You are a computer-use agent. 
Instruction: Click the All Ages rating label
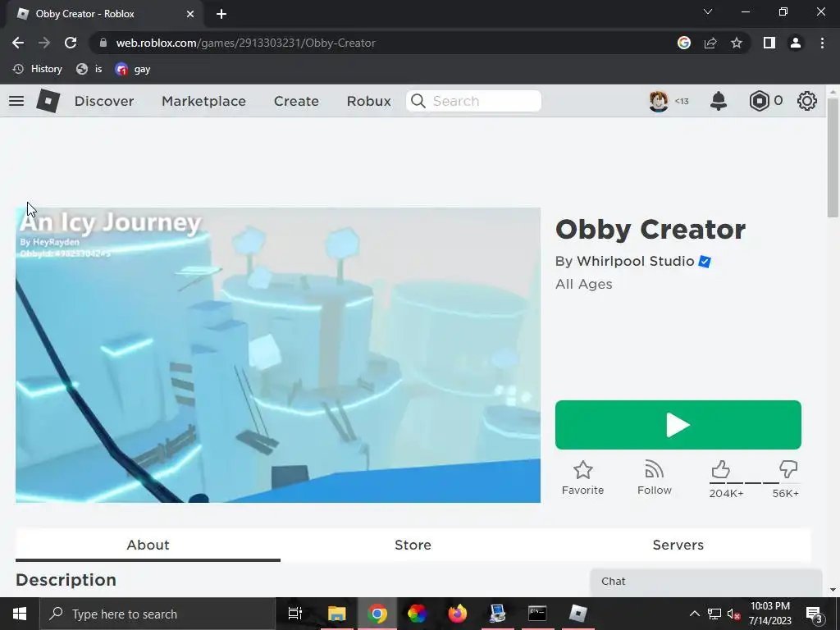(584, 284)
